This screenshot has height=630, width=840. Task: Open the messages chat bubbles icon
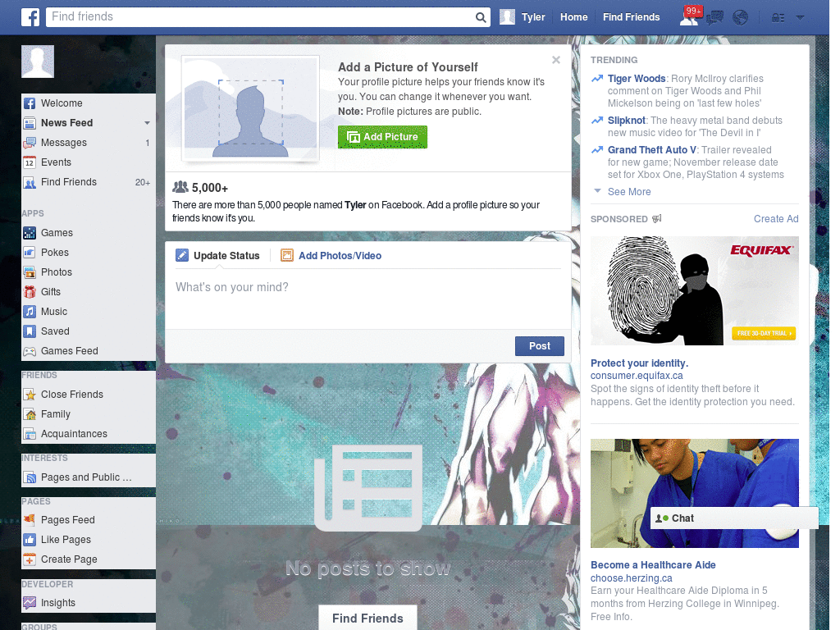(714, 18)
